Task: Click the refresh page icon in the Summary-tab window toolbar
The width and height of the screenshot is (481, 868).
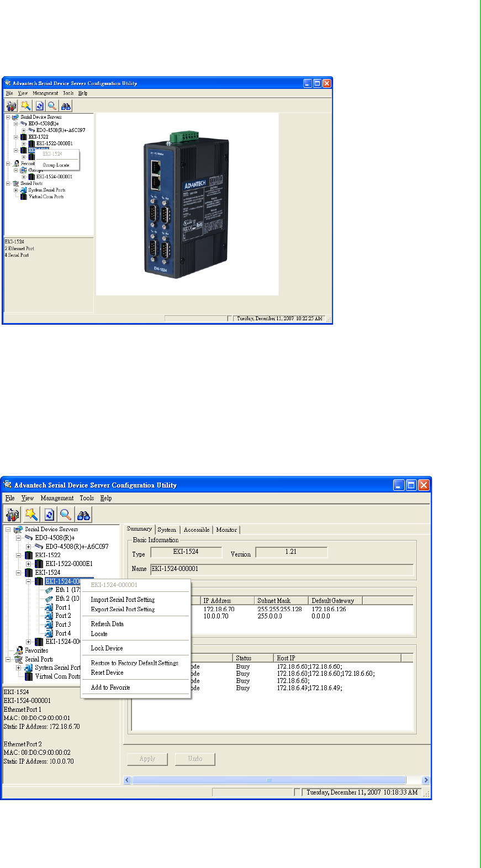Action: coord(49,515)
